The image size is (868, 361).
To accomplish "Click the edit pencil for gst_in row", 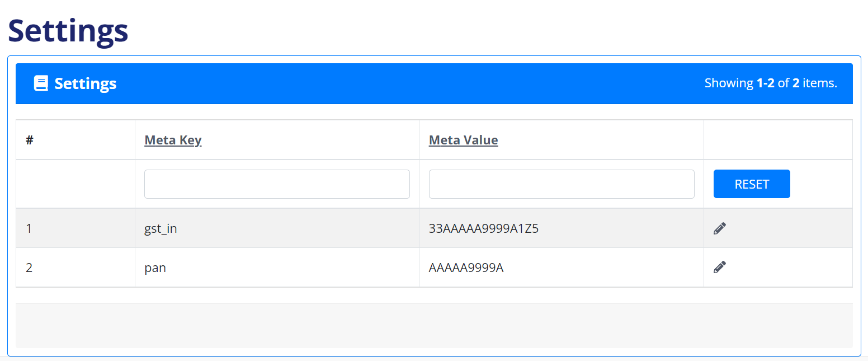I will 720,228.
